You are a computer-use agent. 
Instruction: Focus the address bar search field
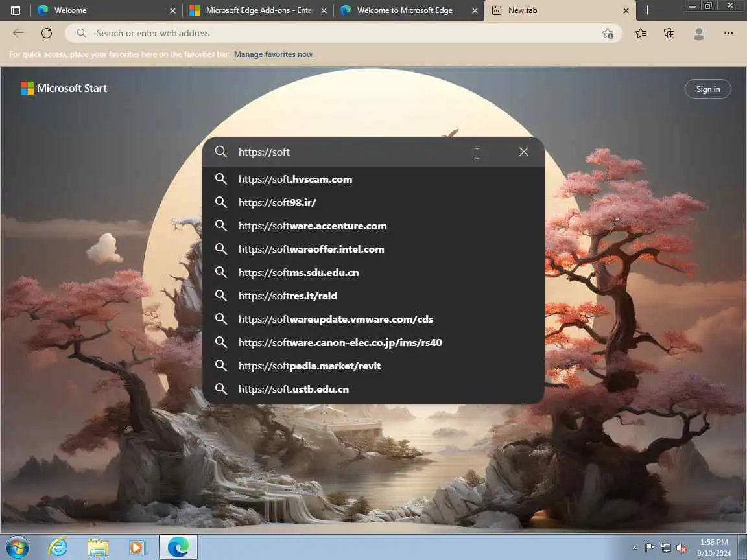[x=343, y=33]
